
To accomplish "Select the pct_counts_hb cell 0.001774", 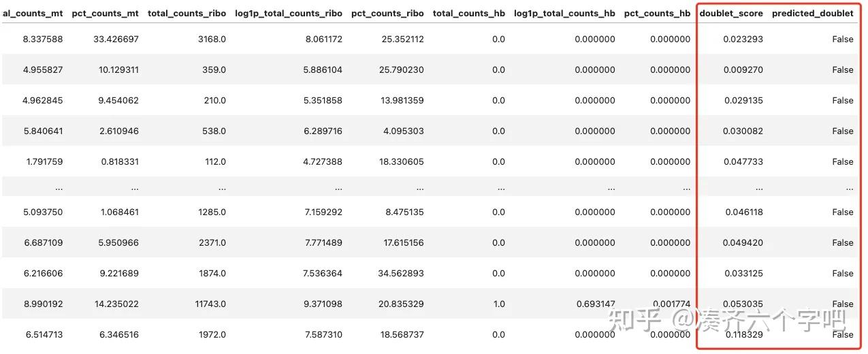I will click(x=671, y=304).
